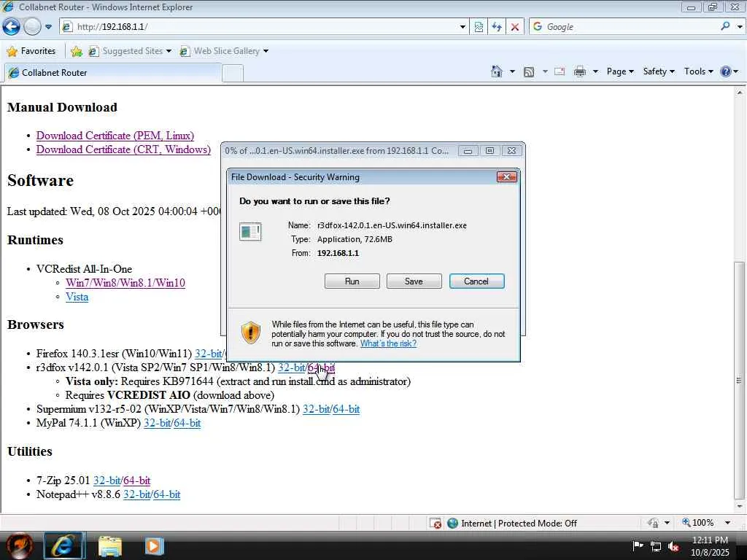Click the network tray icon
Screen dimensions: 747x560
(656, 547)
